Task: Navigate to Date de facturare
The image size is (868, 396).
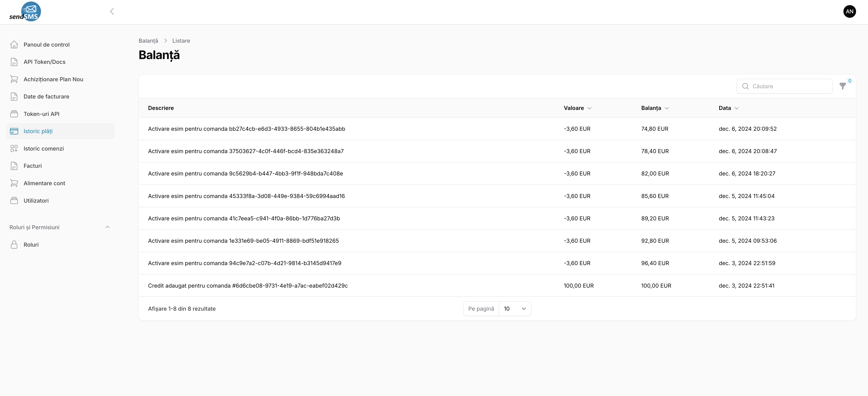Action: pos(60,97)
